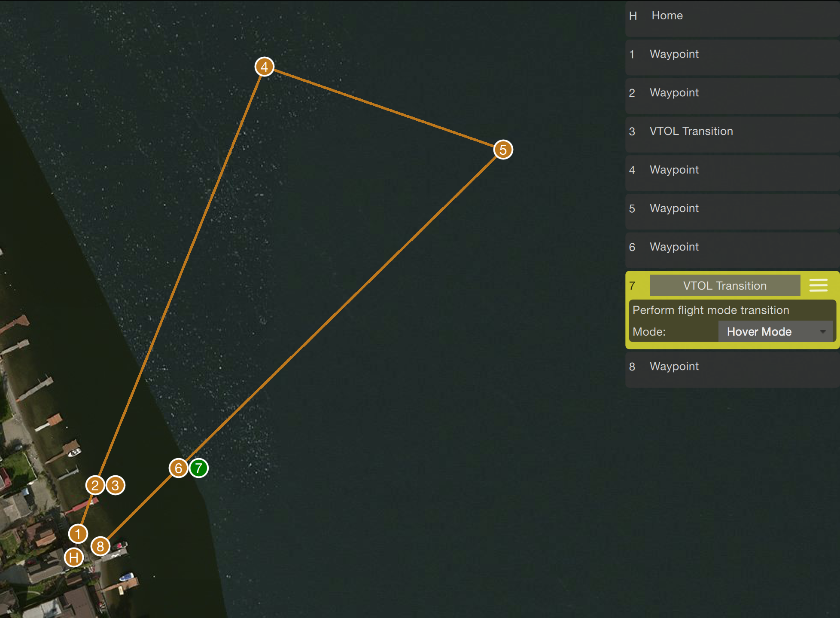Click waypoint 8 marker on the map
The width and height of the screenshot is (840, 618).
point(100,546)
